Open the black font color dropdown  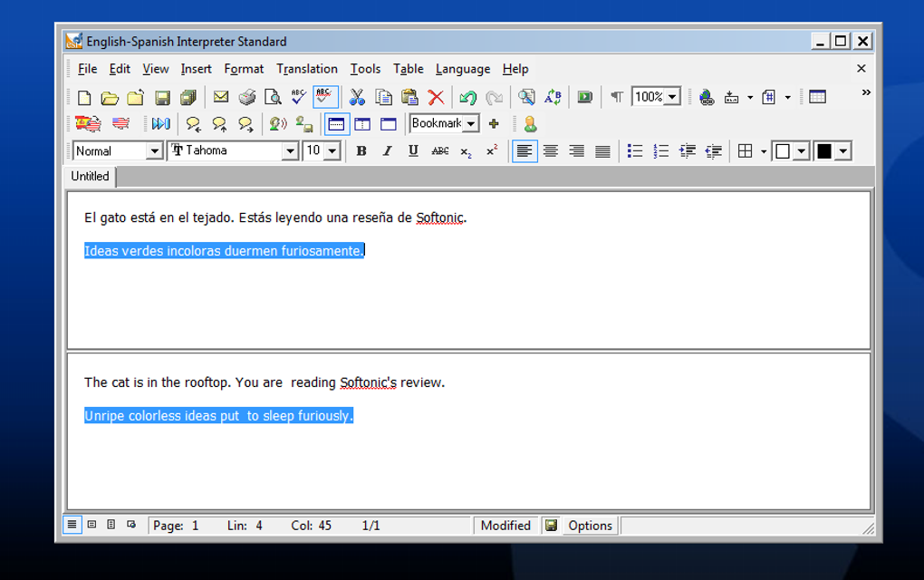(843, 151)
